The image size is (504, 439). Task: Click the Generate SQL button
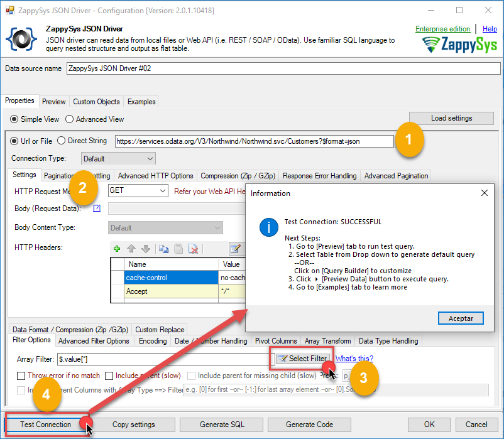tap(222, 425)
